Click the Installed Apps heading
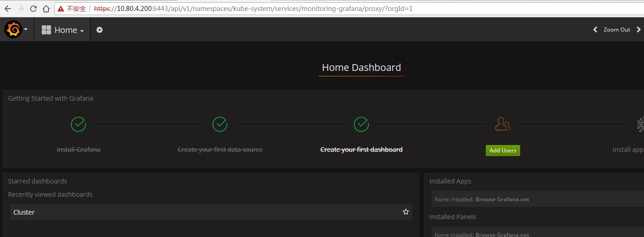 pyautogui.click(x=450, y=181)
